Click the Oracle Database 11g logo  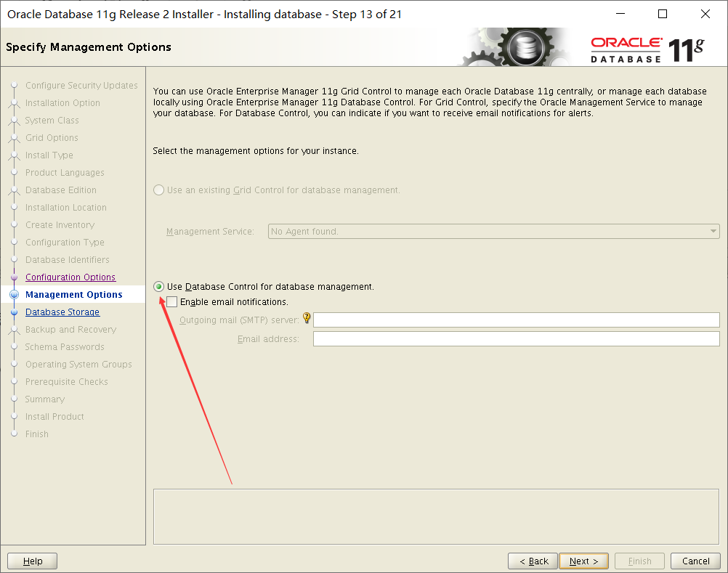(647, 49)
